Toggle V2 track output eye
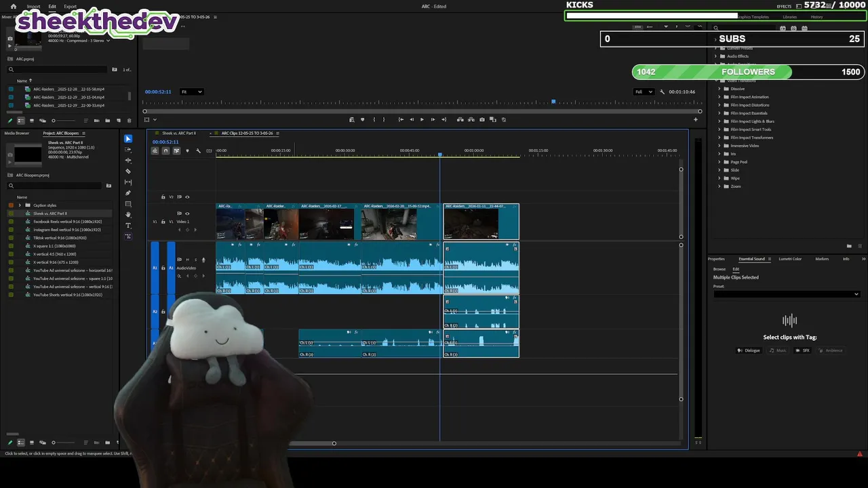 coord(187,197)
